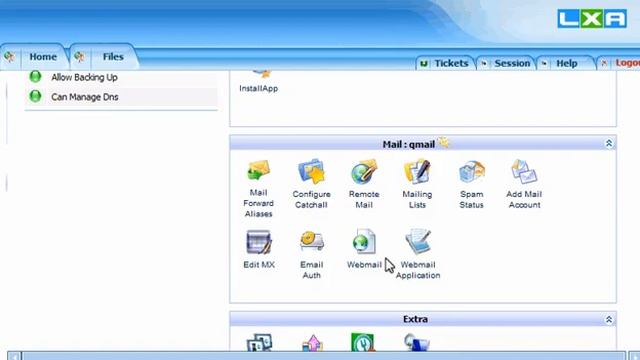Open Webmail icon
640x360 pixels.
(x=364, y=242)
